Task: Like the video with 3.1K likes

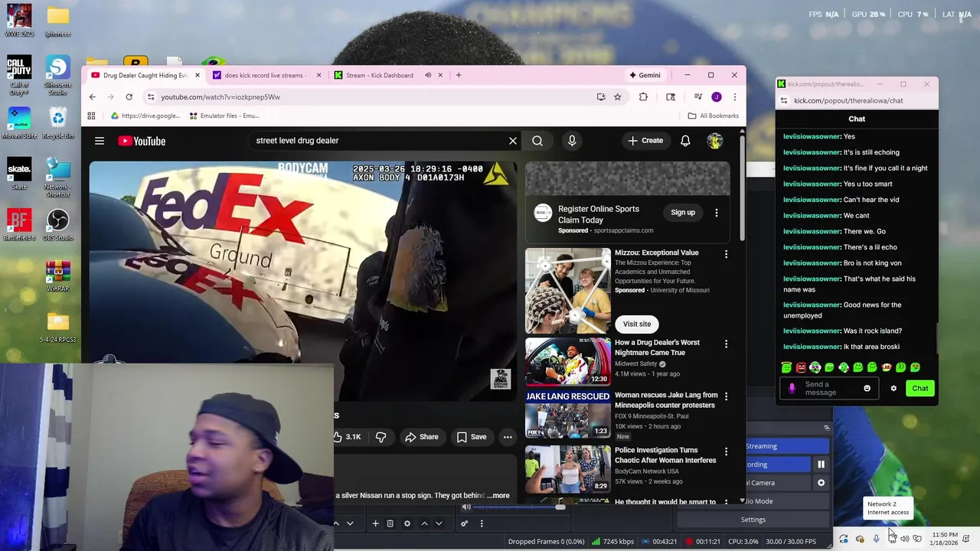Action: coord(347,437)
